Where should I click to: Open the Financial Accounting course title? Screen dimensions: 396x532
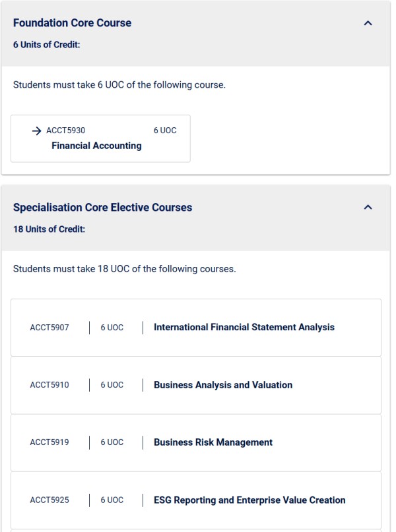[96, 146]
